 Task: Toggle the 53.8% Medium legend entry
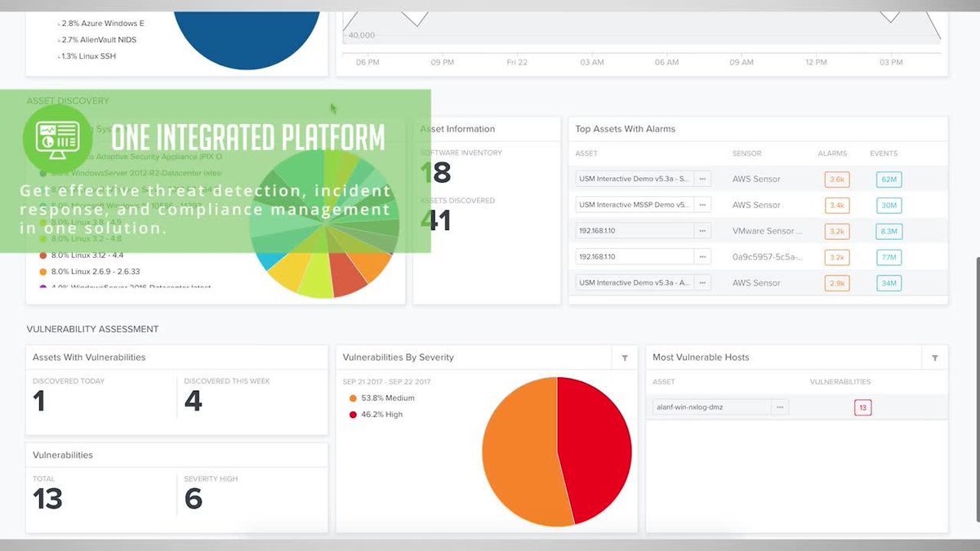[381, 398]
